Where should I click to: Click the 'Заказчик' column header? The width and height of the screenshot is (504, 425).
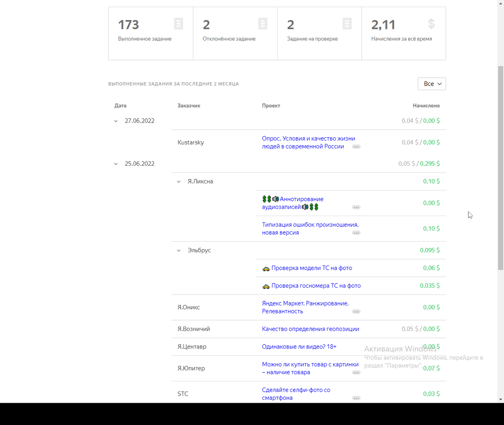(189, 106)
